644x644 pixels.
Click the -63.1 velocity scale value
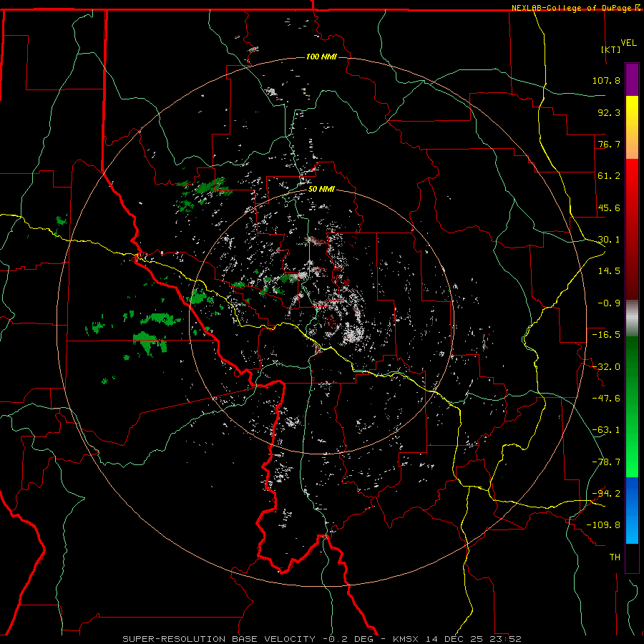click(x=606, y=430)
